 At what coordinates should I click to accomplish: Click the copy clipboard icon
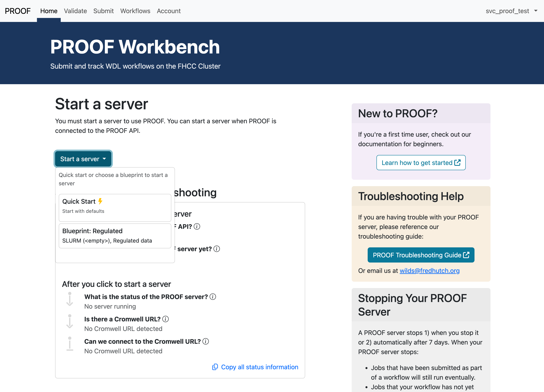(215, 367)
